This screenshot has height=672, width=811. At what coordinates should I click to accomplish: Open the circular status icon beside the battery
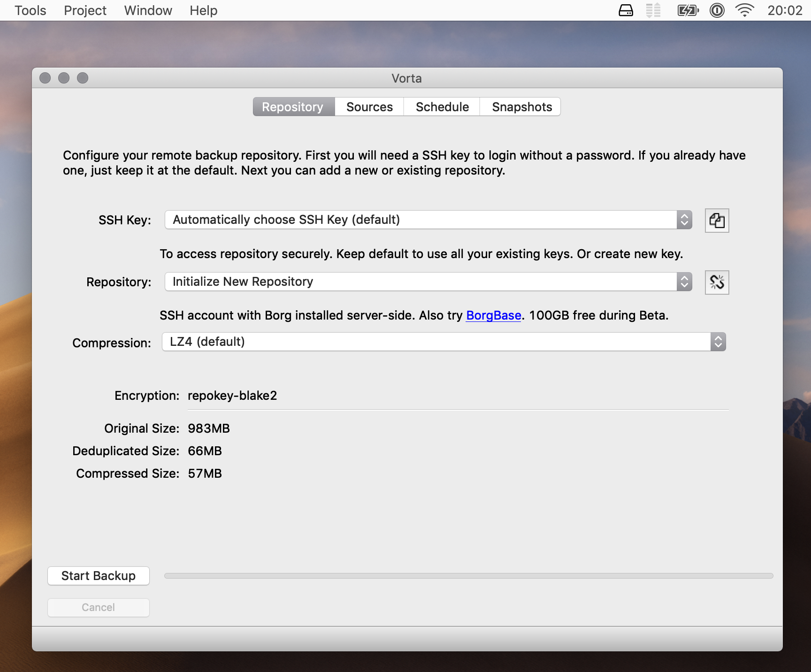point(717,10)
